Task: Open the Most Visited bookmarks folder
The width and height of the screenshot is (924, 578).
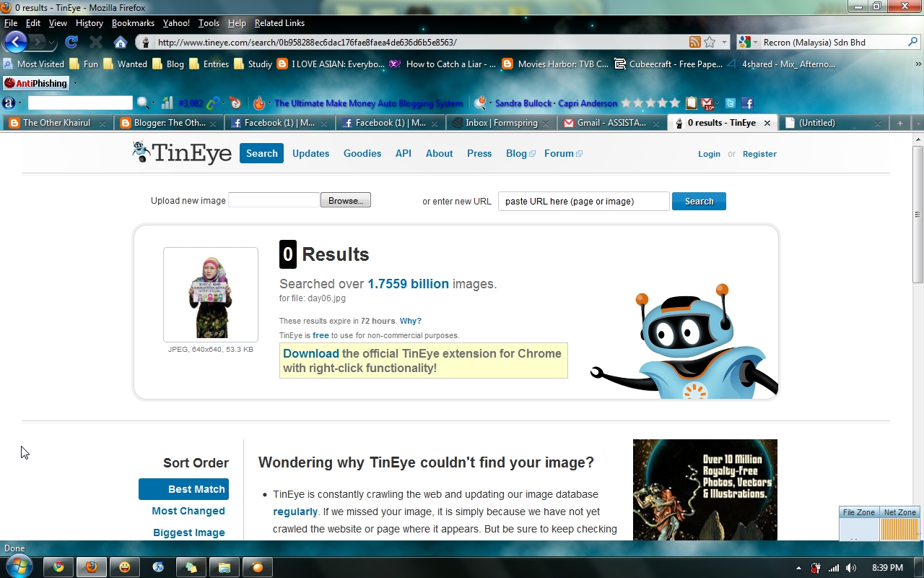Action: (34, 64)
